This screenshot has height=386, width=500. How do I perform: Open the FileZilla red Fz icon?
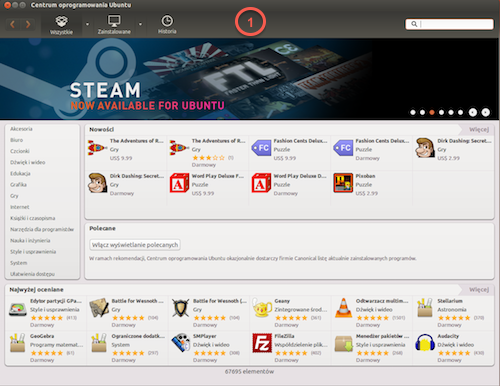(x=262, y=343)
